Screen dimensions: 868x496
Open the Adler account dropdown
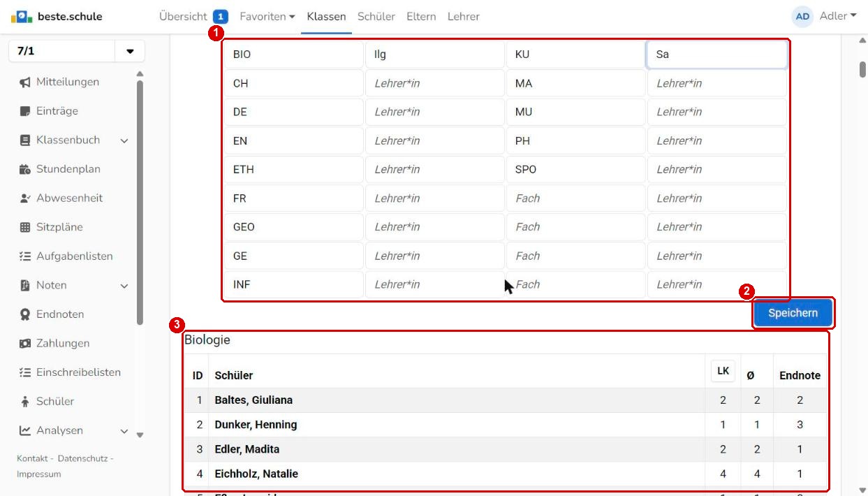(x=838, y=16)
